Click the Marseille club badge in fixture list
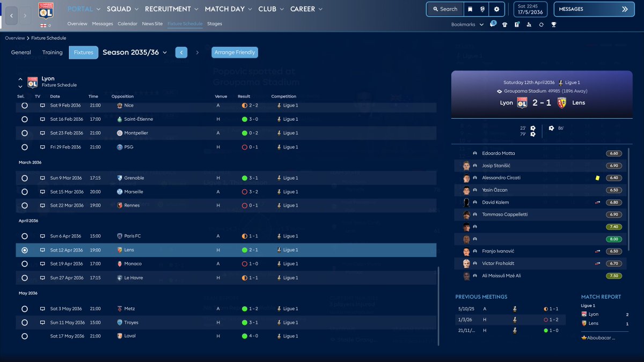 click(x=120, y=191)
